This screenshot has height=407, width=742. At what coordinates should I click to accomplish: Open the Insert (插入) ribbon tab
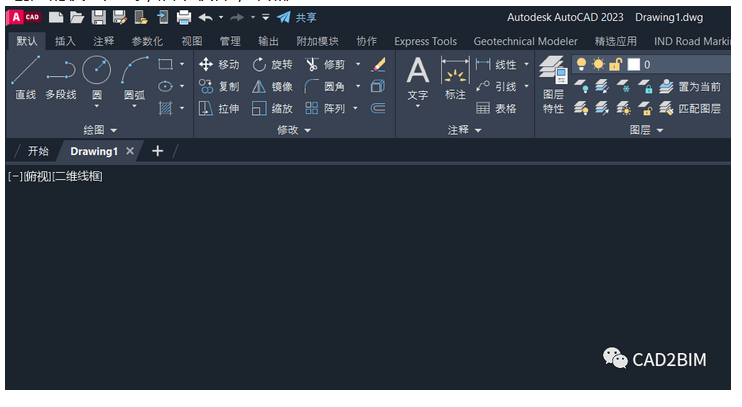pos(65,42)
